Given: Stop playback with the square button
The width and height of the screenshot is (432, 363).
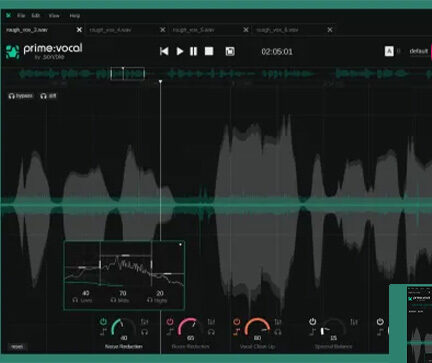Looking at the screenshot, I should pos(209,51).
